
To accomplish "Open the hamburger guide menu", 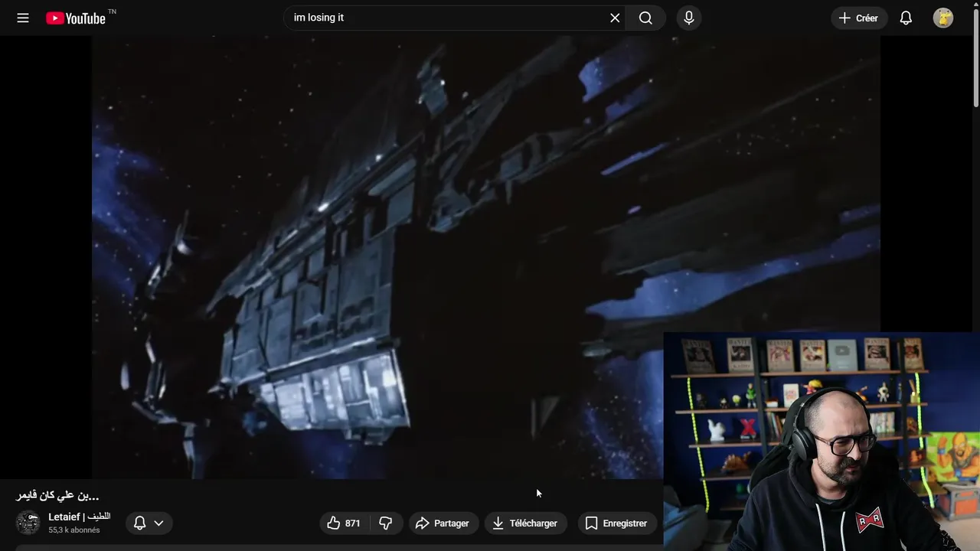I will (x=23, y=18).
